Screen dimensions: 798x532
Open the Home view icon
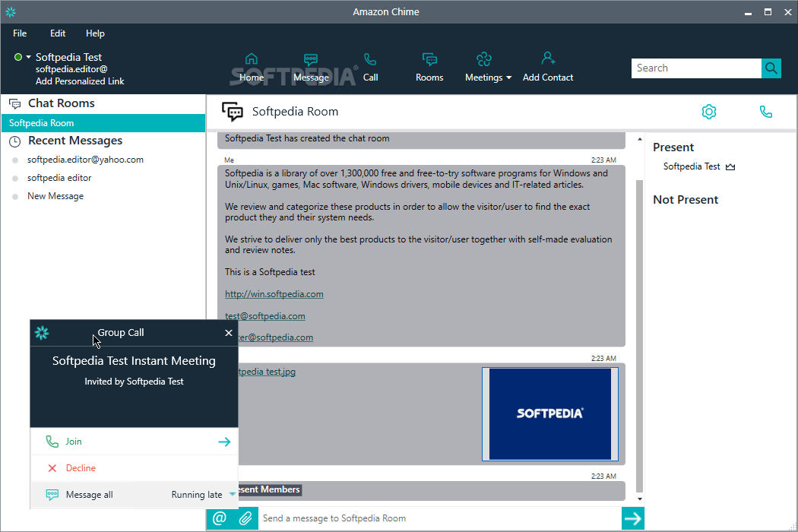252,59
